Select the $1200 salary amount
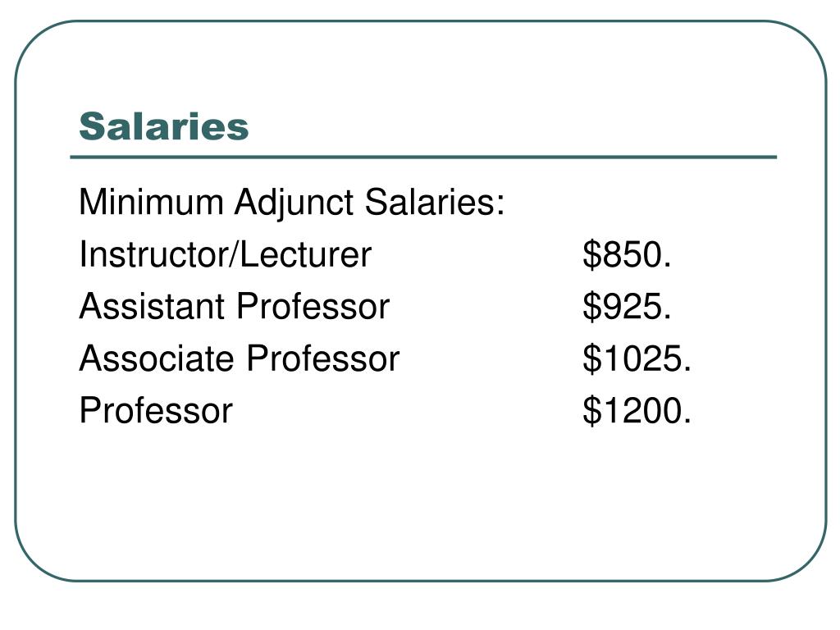Image resolution: width=840 pixels, height=630 pixels. (637, 410)
